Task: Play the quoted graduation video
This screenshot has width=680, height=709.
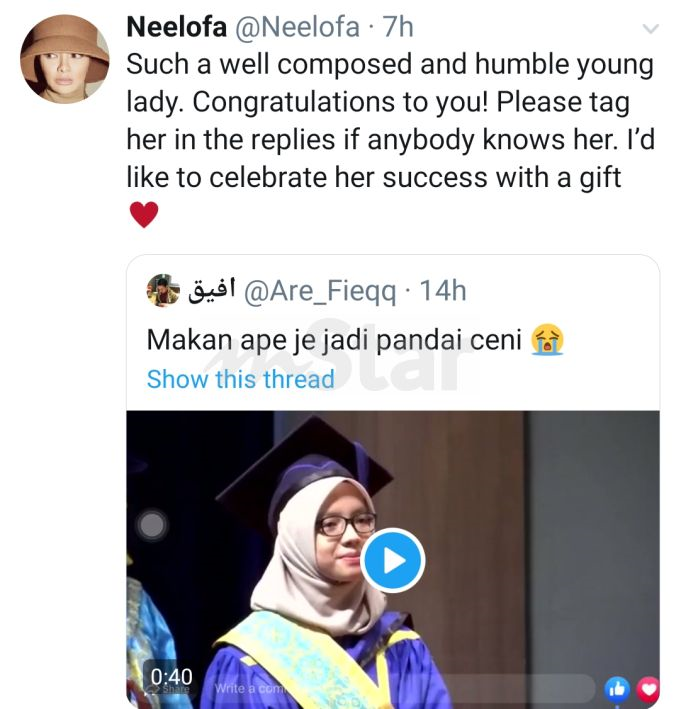Action: 393,560
